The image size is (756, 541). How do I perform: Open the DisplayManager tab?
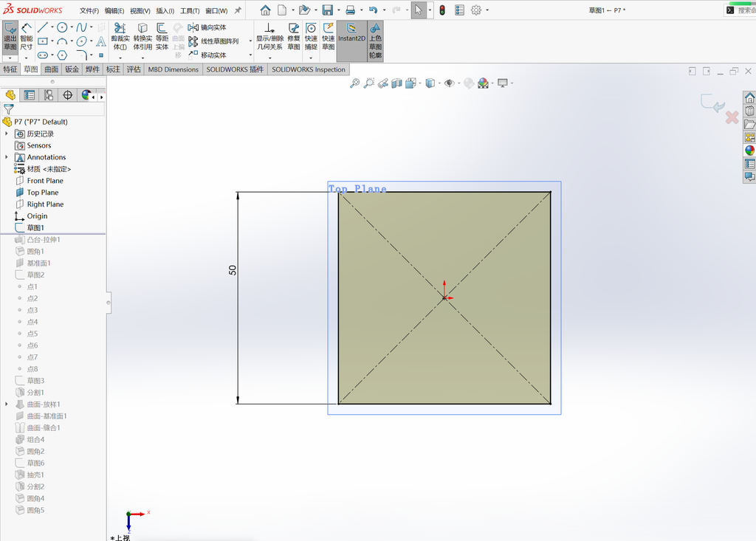point(86,95)
